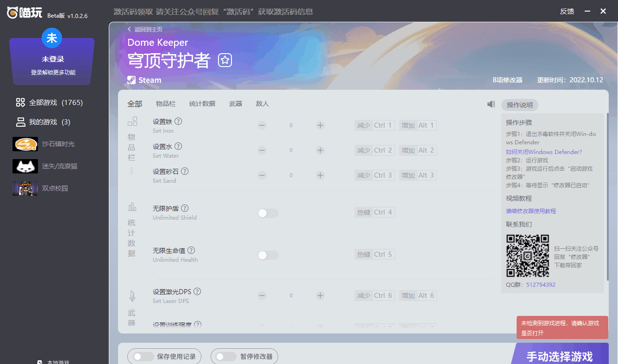Open 全部游戏 (1765) list
This screenshot has width=618, height=364.
(x=49, y=103)
